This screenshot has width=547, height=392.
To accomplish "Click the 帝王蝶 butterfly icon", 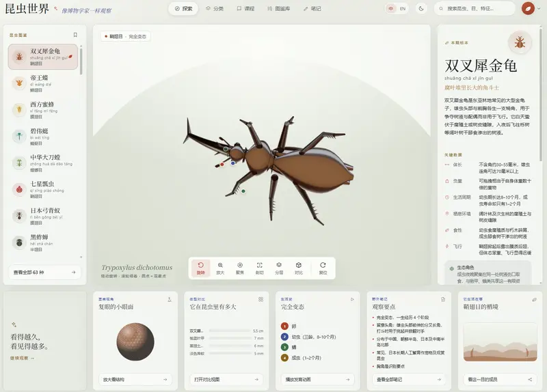I will coord(19,83).
